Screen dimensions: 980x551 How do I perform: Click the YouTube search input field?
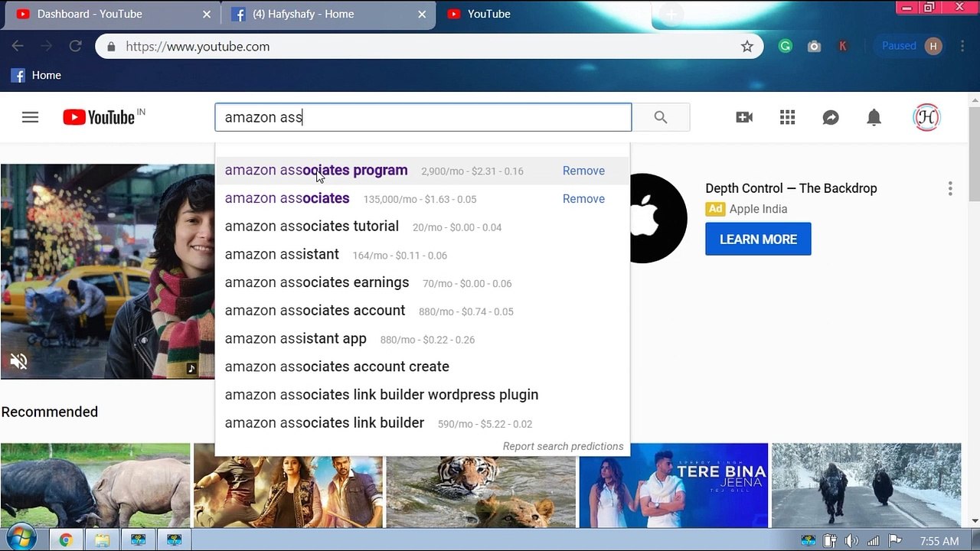[423, 117]
